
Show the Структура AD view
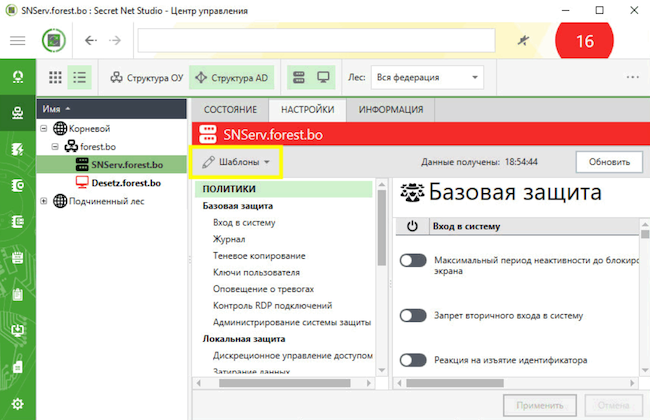[232, 78]
